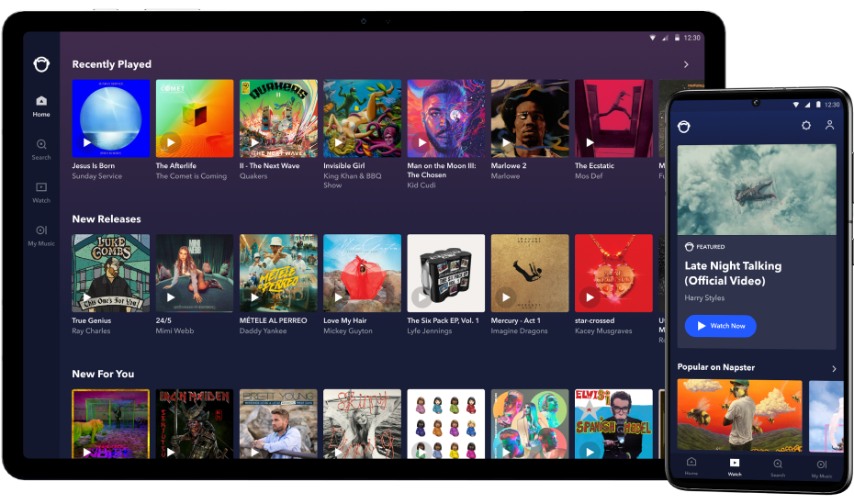The image size is (854, 504).
Task: Open the True Genius album cover
Action: tap(110, 274)
